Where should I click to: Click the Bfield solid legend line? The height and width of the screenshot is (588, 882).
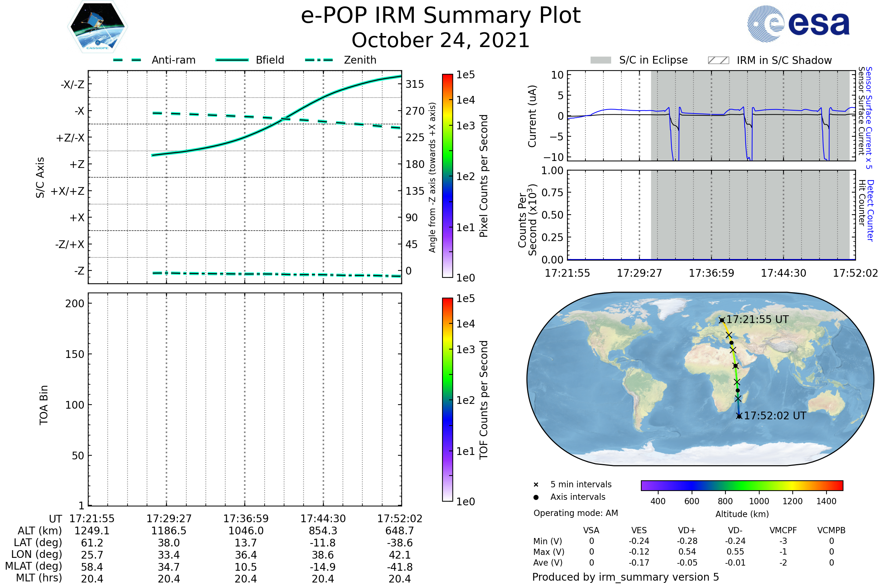pyautogui.click(x=232, y=60)
